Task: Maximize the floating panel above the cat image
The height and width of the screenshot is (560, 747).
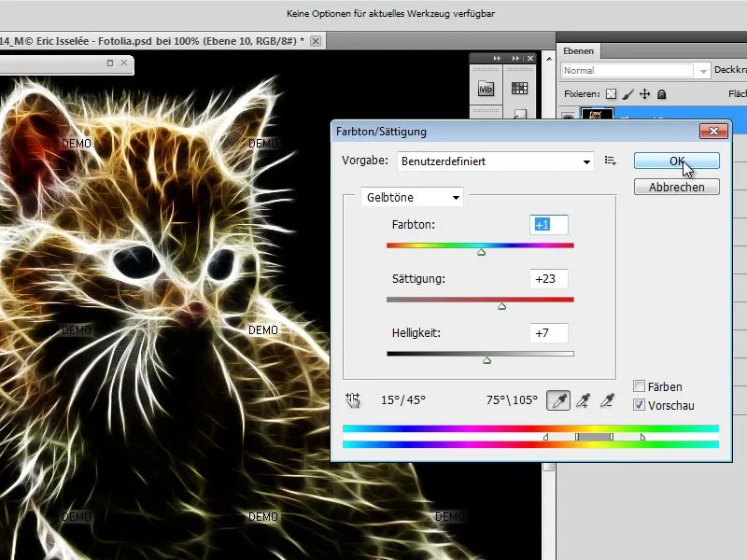Action: click(110, 63)
